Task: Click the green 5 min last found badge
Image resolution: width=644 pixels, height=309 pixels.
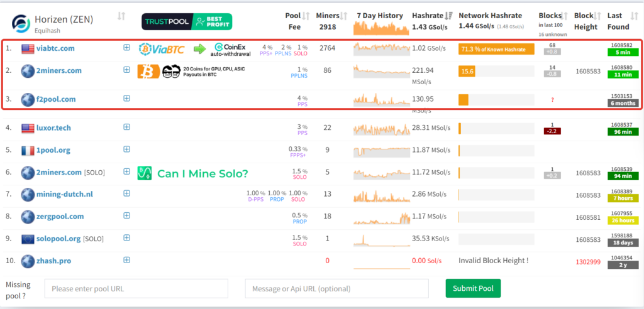Action: 623,53
